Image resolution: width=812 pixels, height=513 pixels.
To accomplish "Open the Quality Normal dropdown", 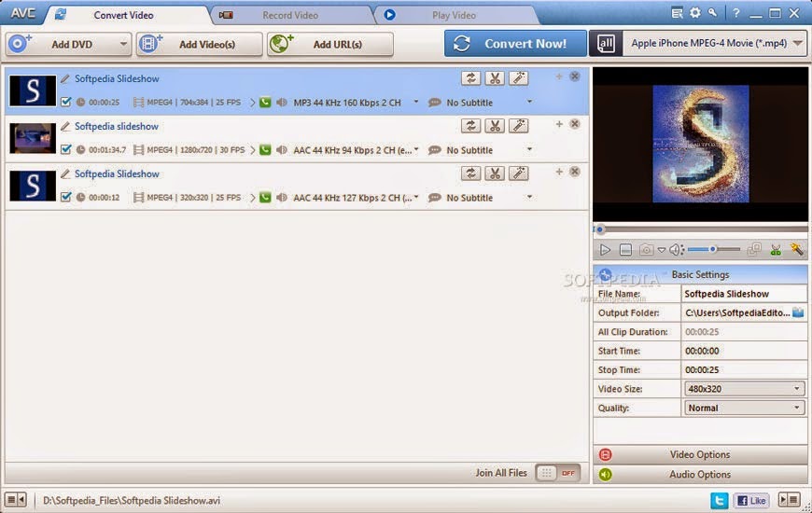I will click(744, 408).
